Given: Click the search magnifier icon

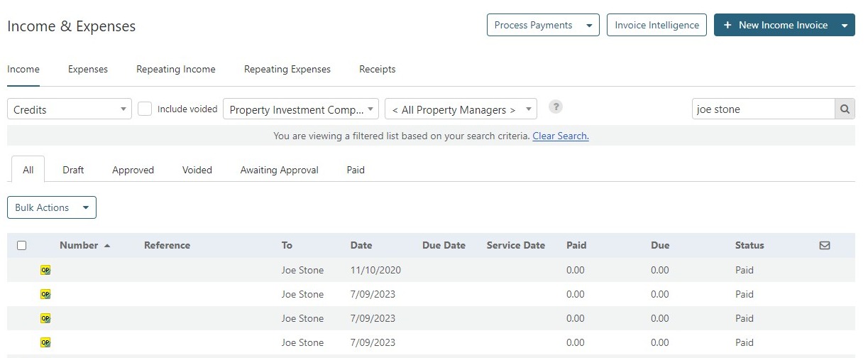Looking at the screenshot, I should pos(845,109).
